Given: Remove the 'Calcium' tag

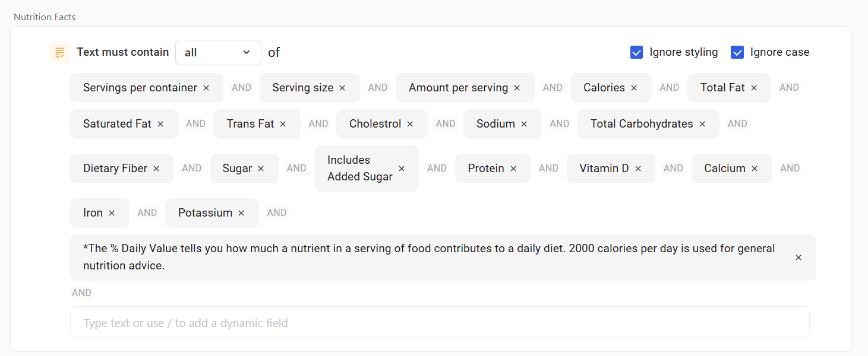Looking at the screenshot, I should 755,169.
